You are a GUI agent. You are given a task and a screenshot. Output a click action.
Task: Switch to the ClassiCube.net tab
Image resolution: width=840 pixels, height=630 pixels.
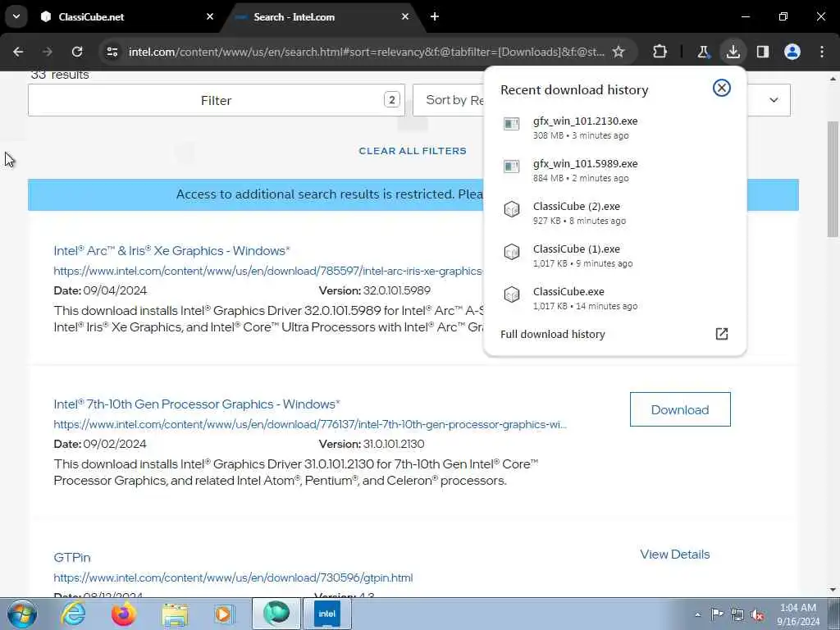pos(127,16)
